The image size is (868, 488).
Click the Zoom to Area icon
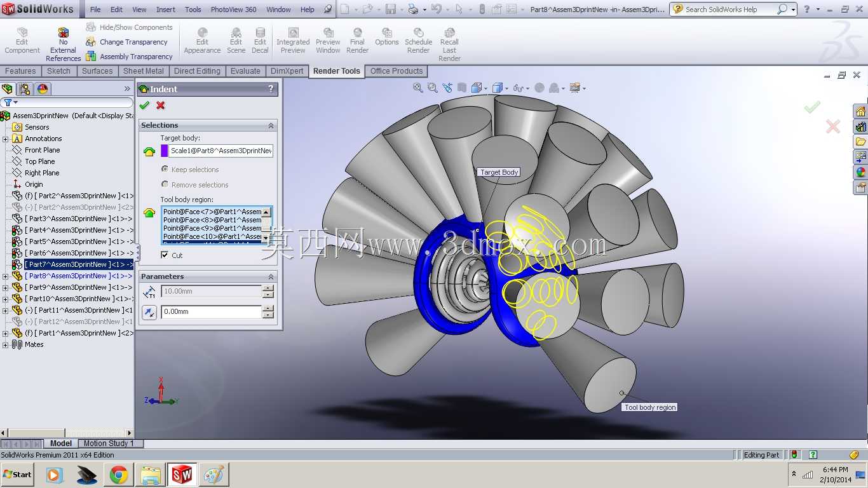(x=433, y=88)
